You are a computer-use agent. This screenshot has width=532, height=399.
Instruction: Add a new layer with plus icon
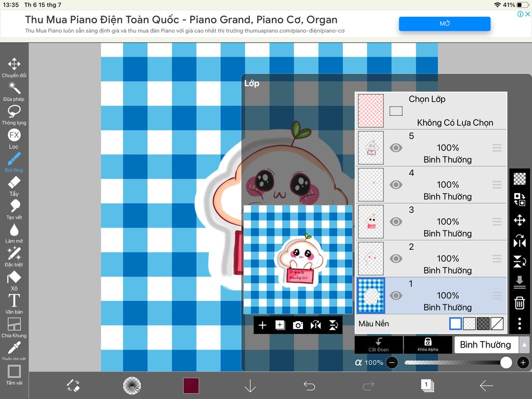[x=262, y=325]
